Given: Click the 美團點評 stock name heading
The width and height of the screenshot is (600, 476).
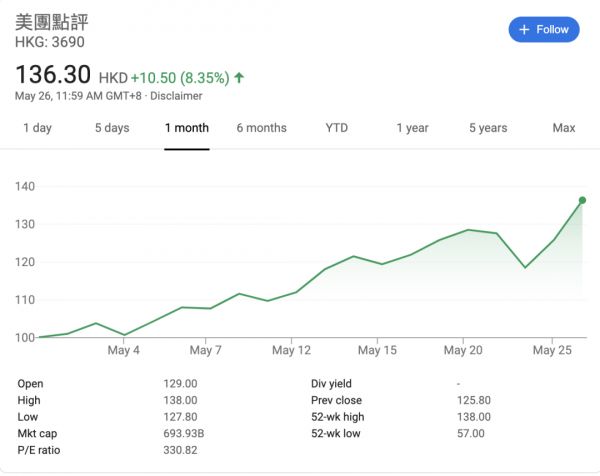Looking at the screenshot, I should (52, 22).
